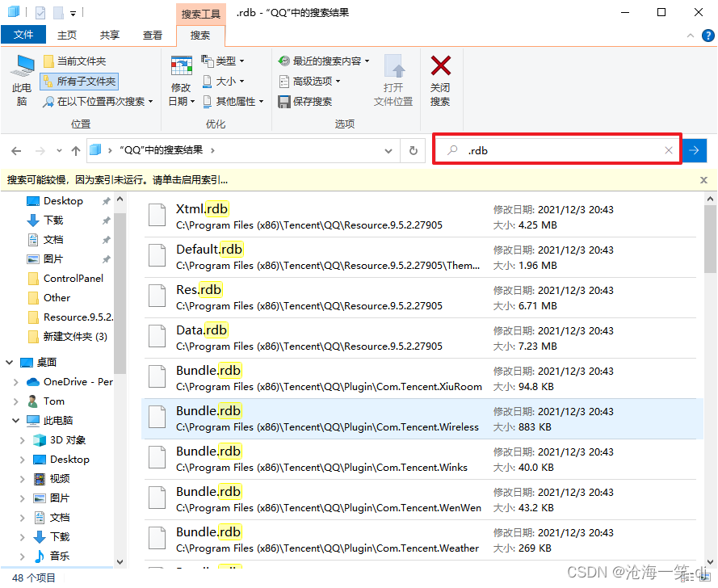This screenshot has height=588, width=718.
Task: Open the Type filter dropdown
Action: [223, 61]
